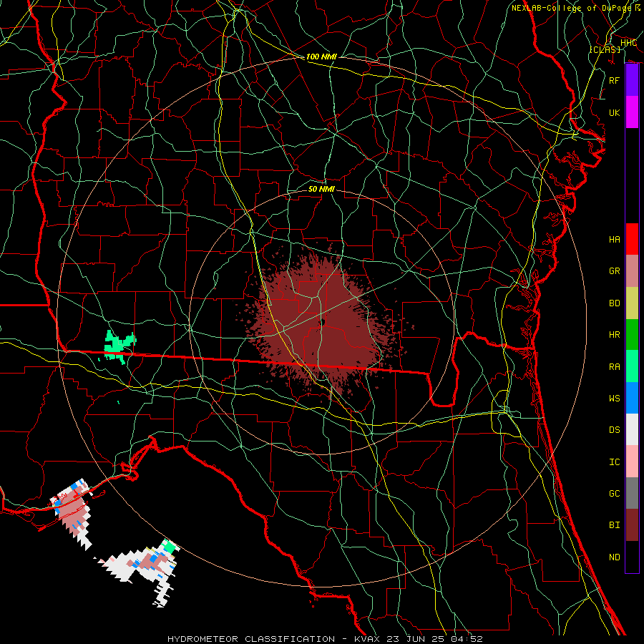644x644 pixels.
Task: Click the HA red legend swatch
Action: pos(632,239)
